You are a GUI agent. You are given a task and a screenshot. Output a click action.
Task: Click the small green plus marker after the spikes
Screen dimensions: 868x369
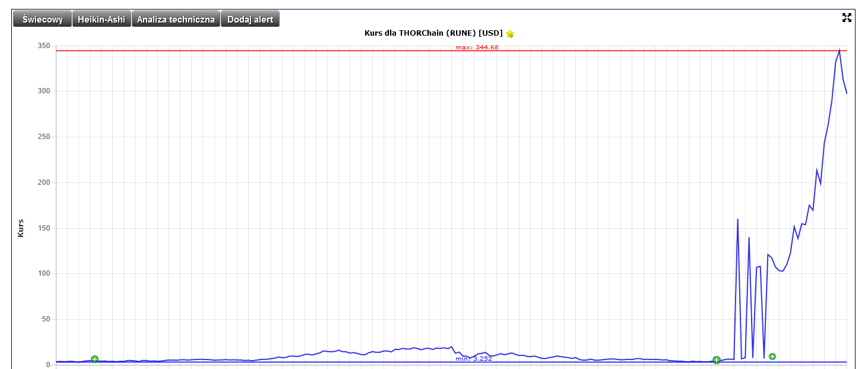[772, 357]
